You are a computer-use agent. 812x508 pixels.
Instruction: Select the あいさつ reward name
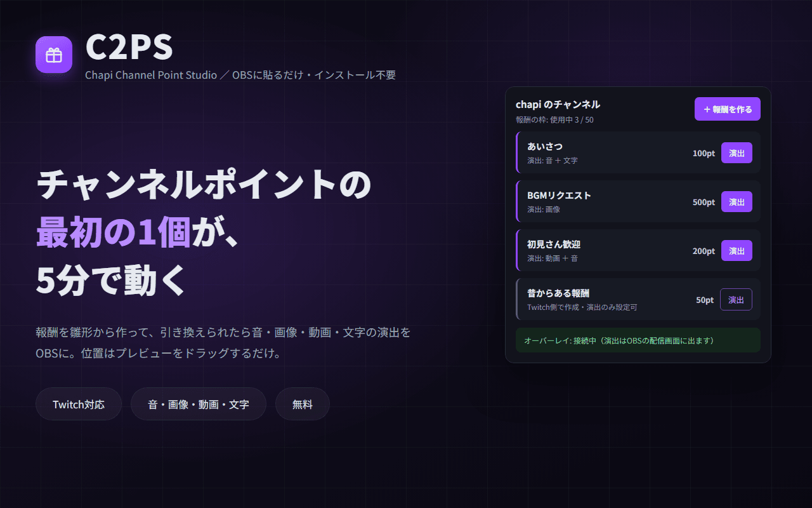(x=545, y=147)
